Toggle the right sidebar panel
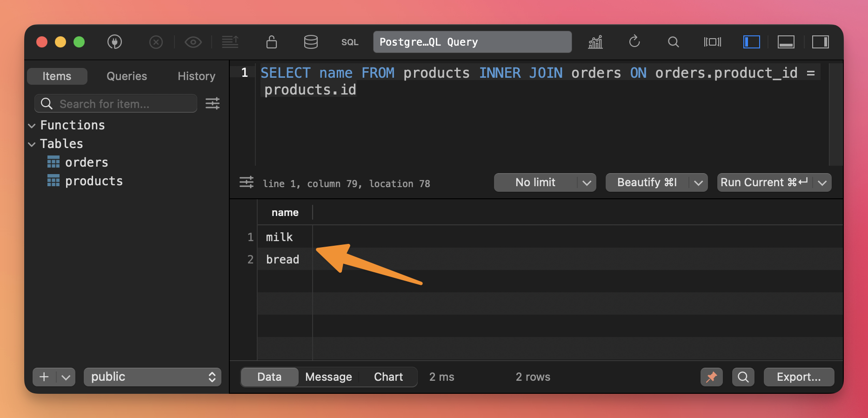This screenshot has width=868, height=418. pos(820,42)
